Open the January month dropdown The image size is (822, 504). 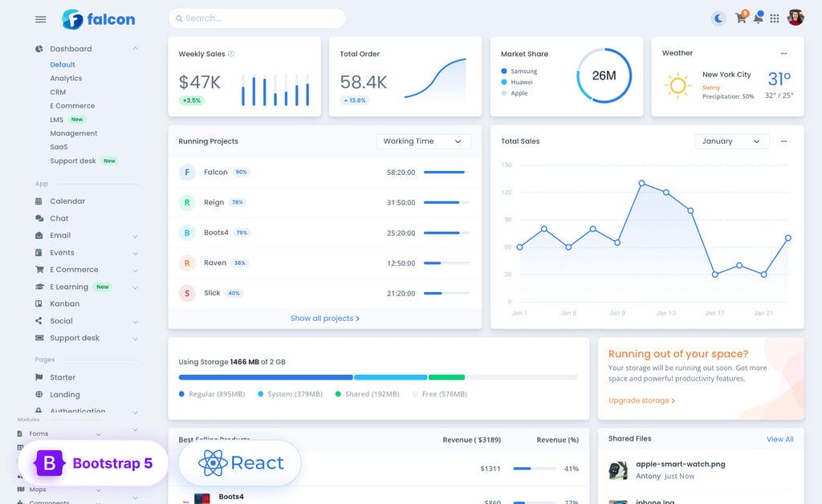coord(731,141)
